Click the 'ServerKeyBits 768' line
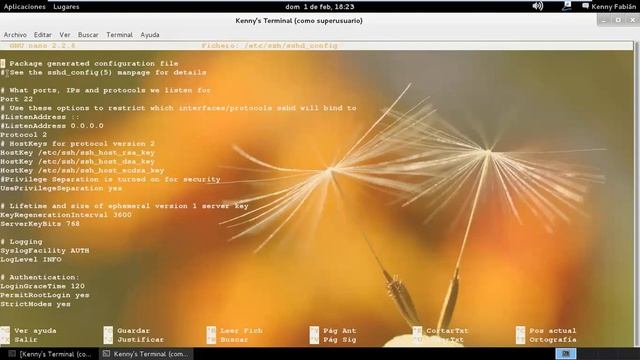The width and height of the screenshot is (640, 360). pos(40,224)
